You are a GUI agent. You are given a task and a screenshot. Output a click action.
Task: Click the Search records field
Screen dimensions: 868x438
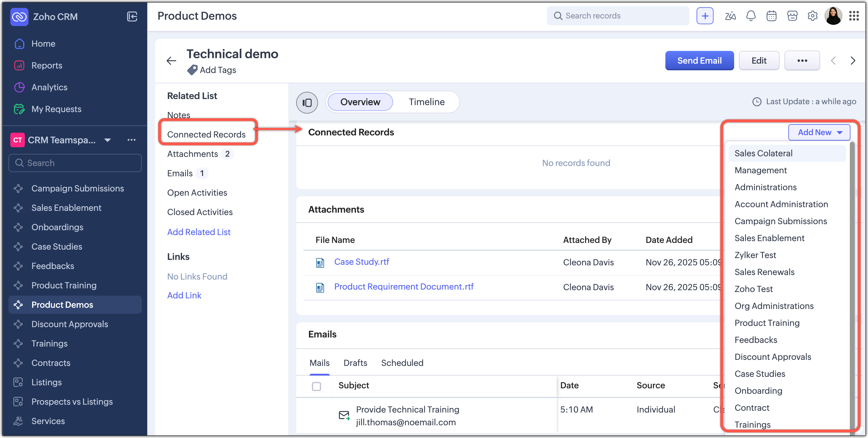[618, 16]
